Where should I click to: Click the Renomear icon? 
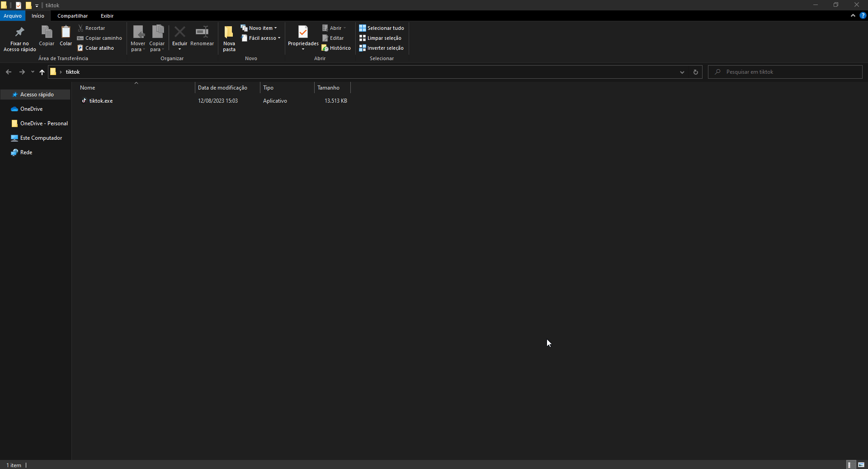point(202,32)
